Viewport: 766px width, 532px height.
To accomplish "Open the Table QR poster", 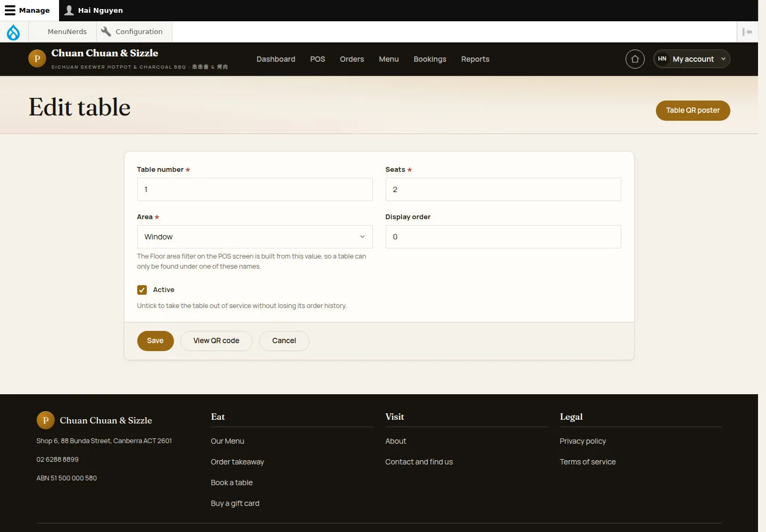I will tap(693, 111).
